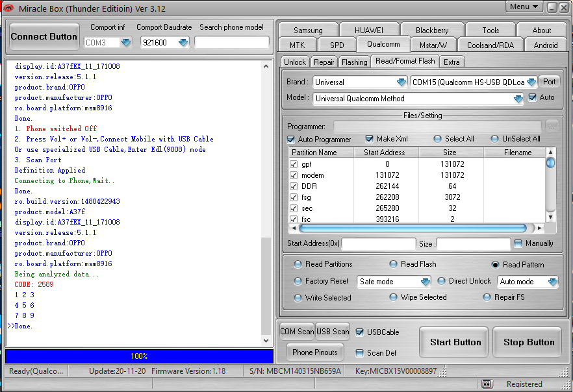Toggle the USBCable checkbox
Image resolution: width=573 pixels, height=392 pixels.
pos(360,332)
